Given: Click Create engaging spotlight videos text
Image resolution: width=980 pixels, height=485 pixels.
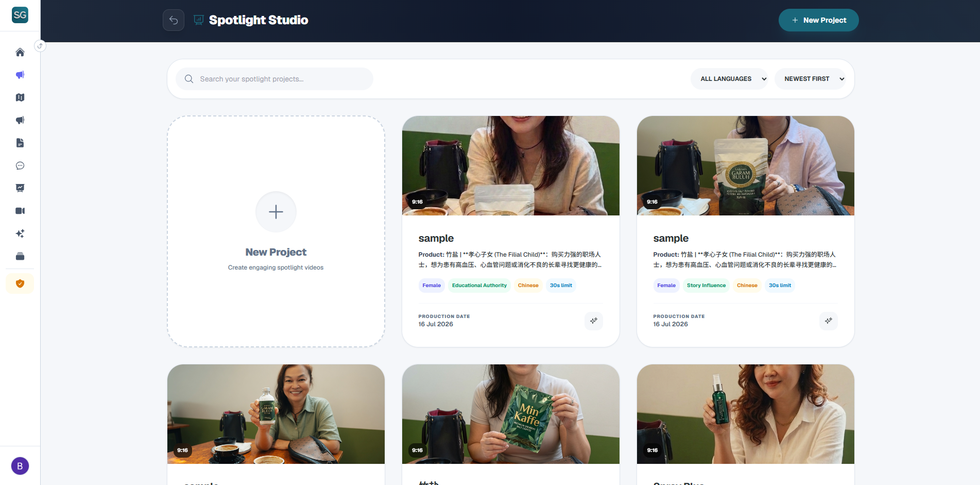Looking at the screenshot, I should click(276, 267).
